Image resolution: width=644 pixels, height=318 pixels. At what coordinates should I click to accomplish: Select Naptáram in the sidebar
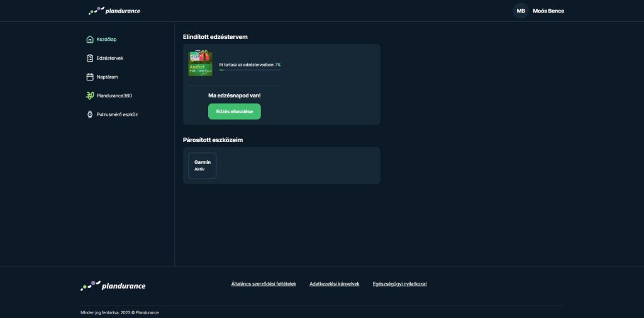click(x=107, y=77)
